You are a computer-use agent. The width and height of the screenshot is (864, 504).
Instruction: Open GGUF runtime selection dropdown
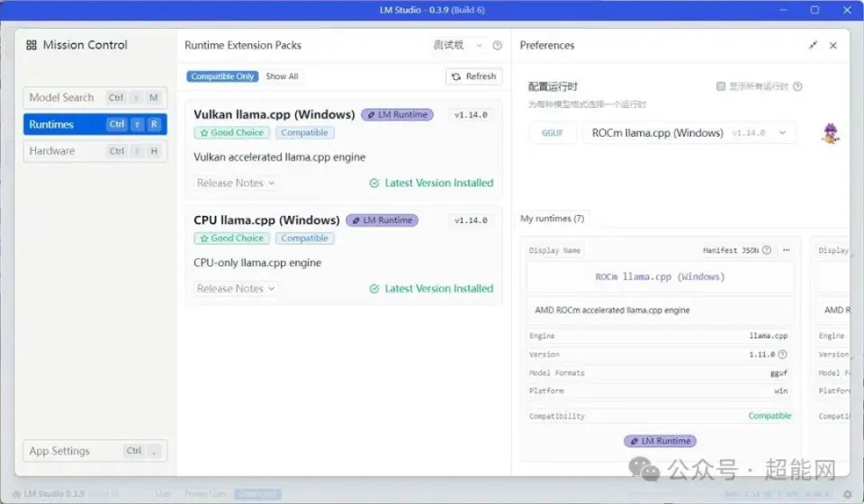tap(688, 132)
